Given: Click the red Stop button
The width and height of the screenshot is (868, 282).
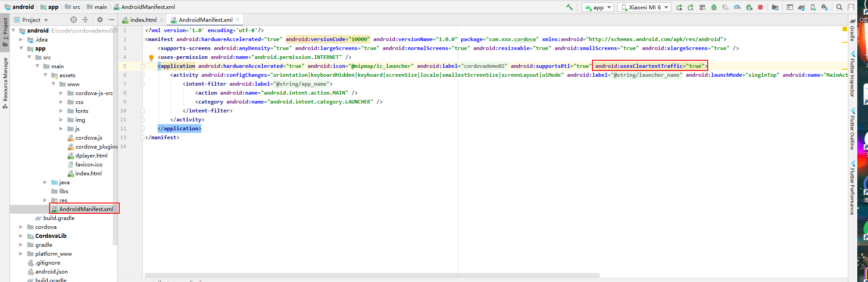Looking at the screenshot, I should click(x=760, y=7).
